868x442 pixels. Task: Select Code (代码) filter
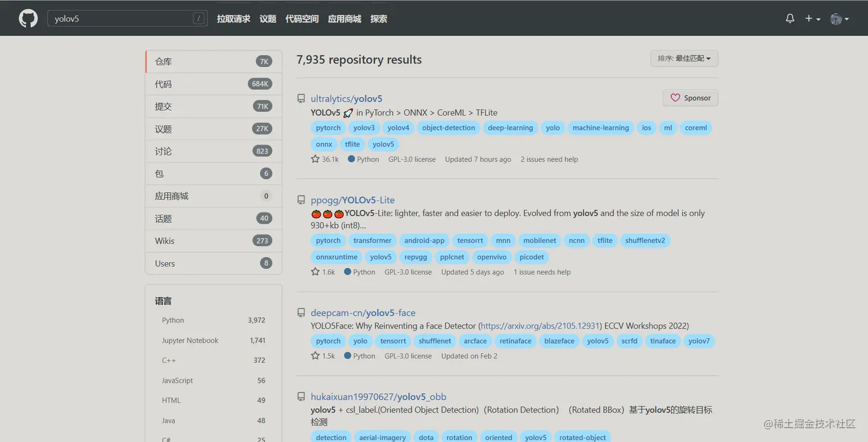click(214, 84)
